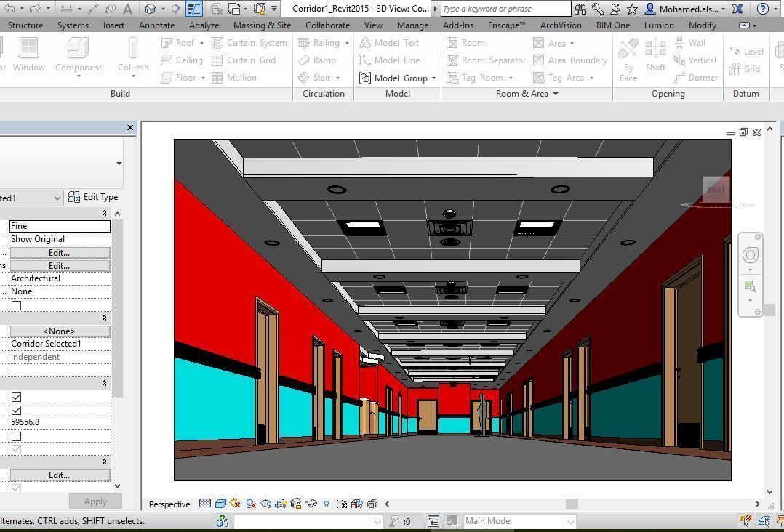
Task: Select the Curtain Grid tool
Action: [244, 60]
